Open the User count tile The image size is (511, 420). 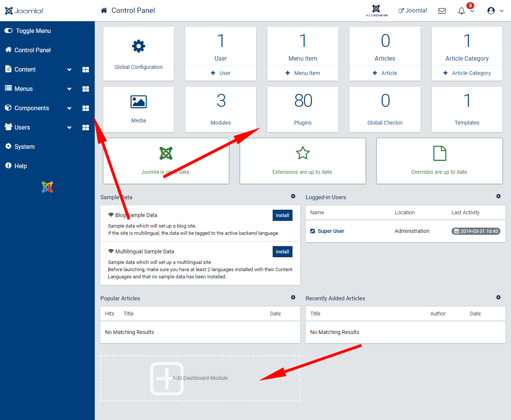[x=221, y=46]
